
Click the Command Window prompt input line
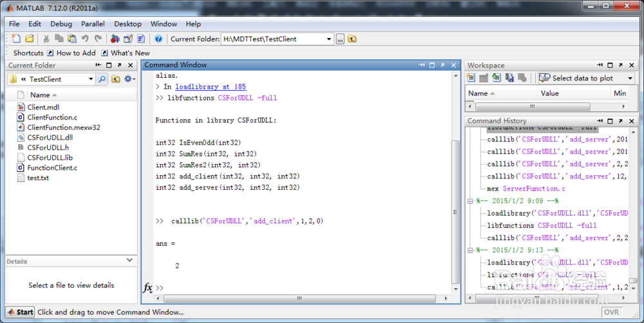(x=303, y=288)
